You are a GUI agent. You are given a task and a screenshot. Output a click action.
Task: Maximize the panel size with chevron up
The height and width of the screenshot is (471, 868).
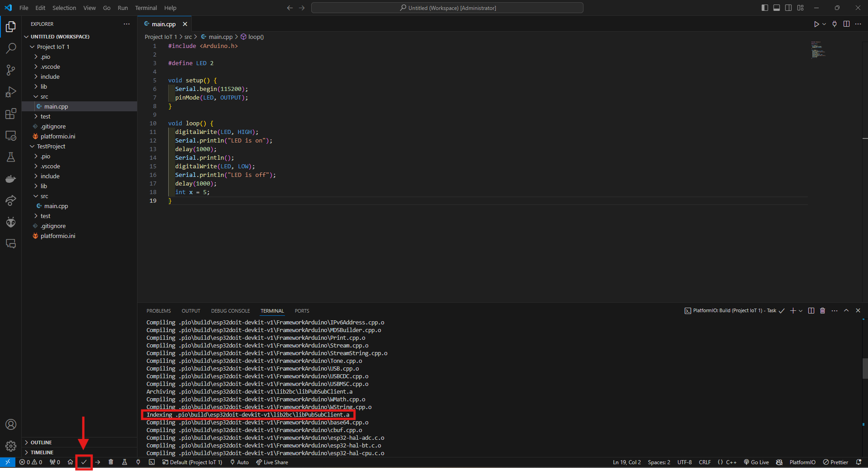point(846,310)
